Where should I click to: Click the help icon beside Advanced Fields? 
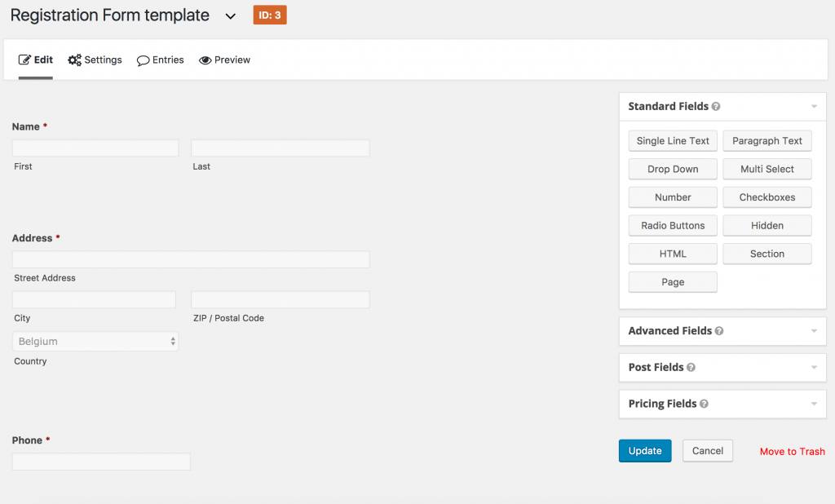pos(719,331)
